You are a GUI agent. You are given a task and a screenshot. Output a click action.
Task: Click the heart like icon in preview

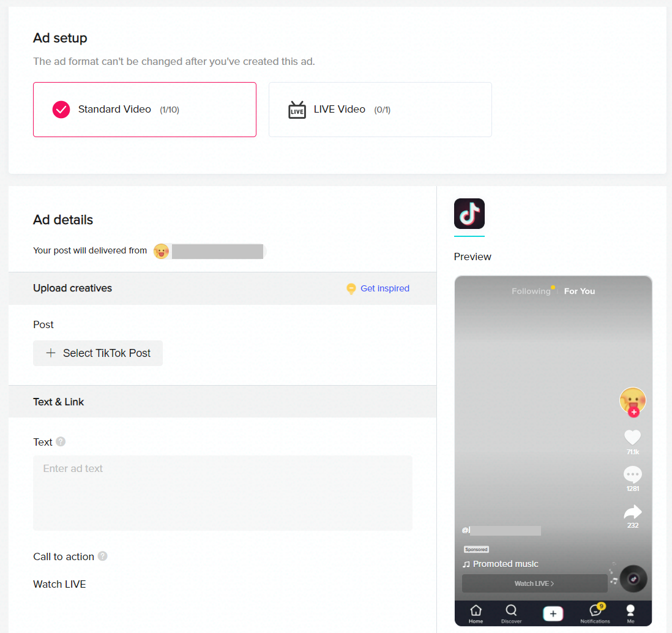click(x=632, y=437)
